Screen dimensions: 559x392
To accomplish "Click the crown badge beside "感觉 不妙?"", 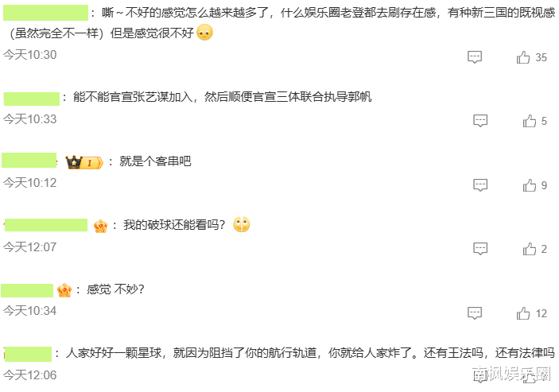I will pos(64,290).
